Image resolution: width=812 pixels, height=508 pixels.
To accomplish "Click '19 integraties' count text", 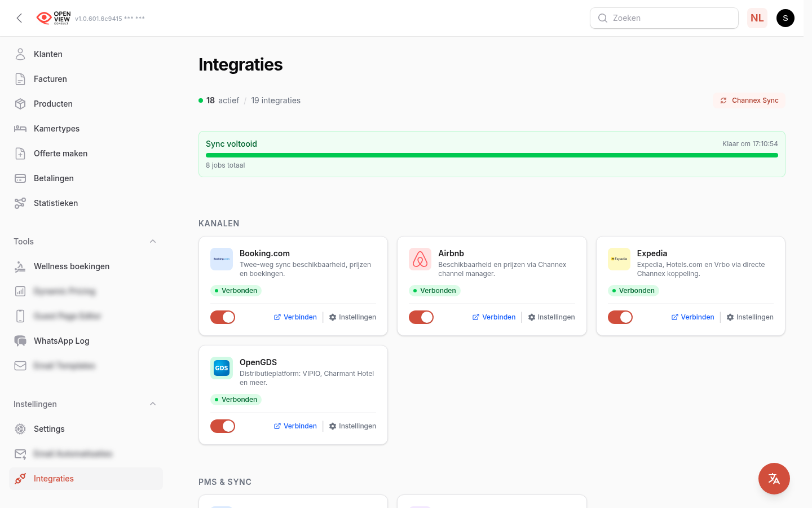I will point(276,100).
